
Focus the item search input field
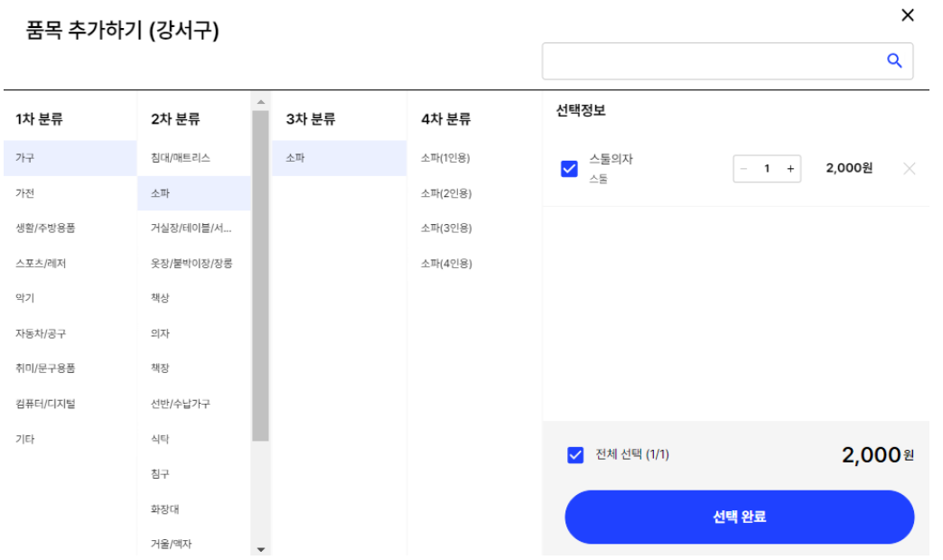coord(727,61)
